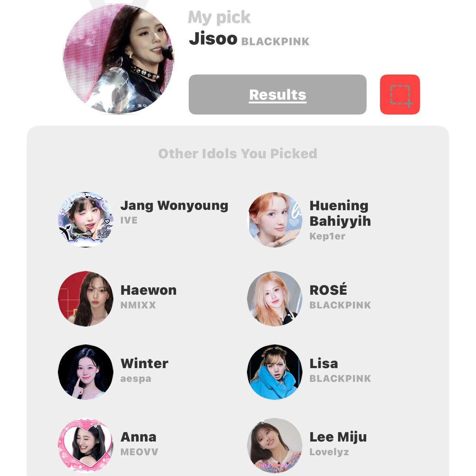Viewport: 476px width, 476px height.
Task: Select the Lee Miju avatar
Action: 275,446
